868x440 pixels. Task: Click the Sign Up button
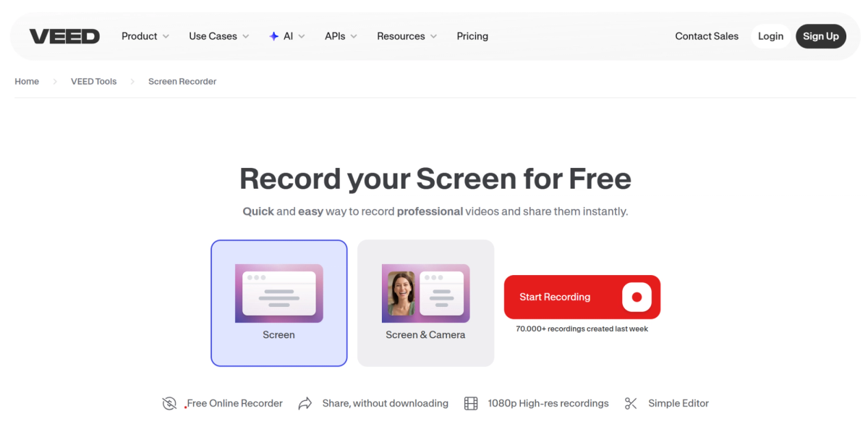point(821,36)
